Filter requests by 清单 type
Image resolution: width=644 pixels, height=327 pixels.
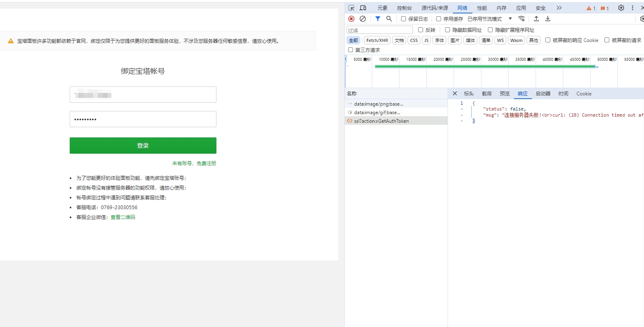click(486, 40)
